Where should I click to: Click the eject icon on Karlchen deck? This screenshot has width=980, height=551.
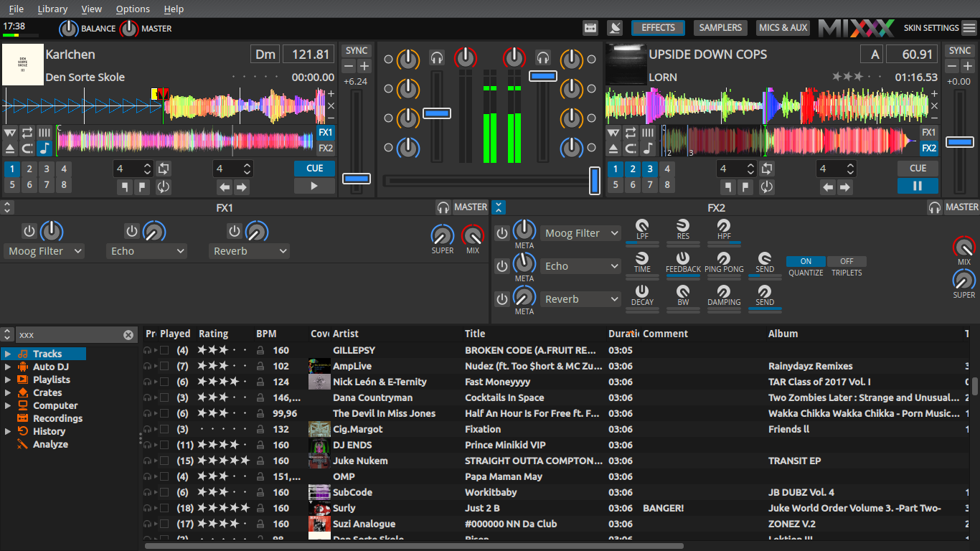(x=10, y=149)
